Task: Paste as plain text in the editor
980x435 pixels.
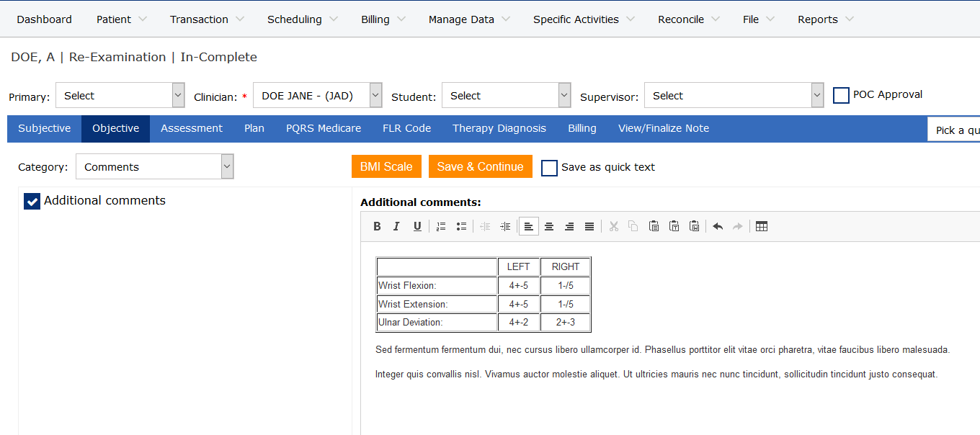Action: coord(674,226)
